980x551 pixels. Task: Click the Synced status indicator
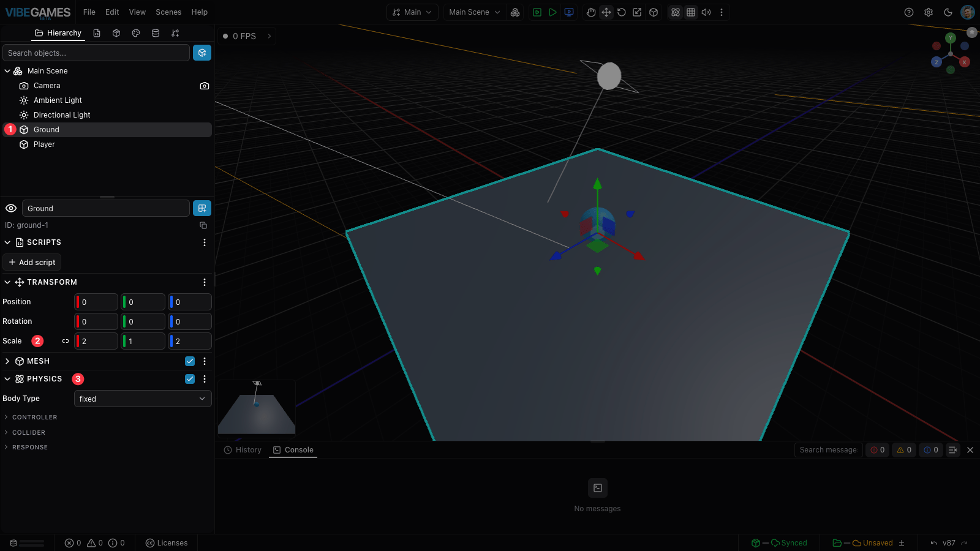tap(779, 543)
